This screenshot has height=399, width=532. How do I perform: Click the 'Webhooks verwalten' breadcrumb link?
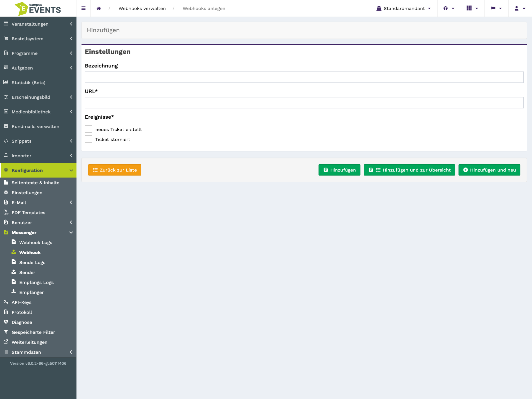pyautogui.click(x=142, y=8)
